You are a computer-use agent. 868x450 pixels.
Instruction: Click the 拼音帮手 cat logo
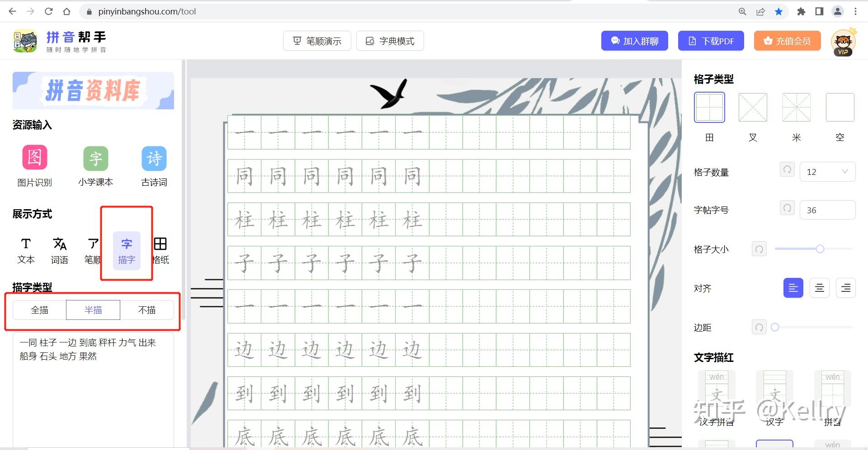25,41
